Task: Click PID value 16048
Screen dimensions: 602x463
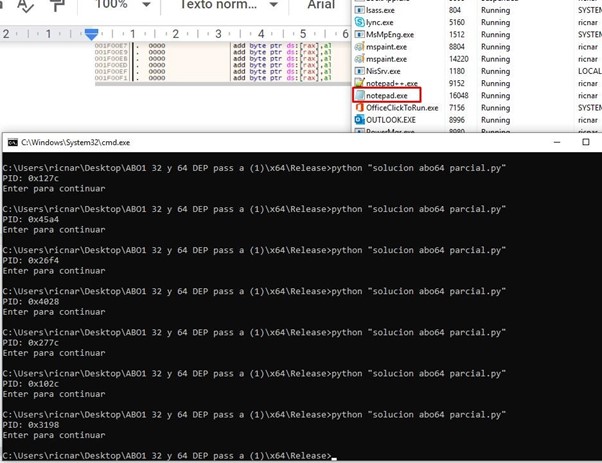Action: tap(459, 95)
